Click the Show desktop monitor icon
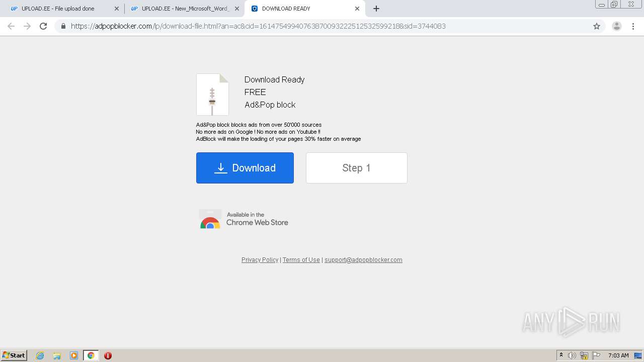The width and height of the screenshot is (644, 362). [638, 355]
